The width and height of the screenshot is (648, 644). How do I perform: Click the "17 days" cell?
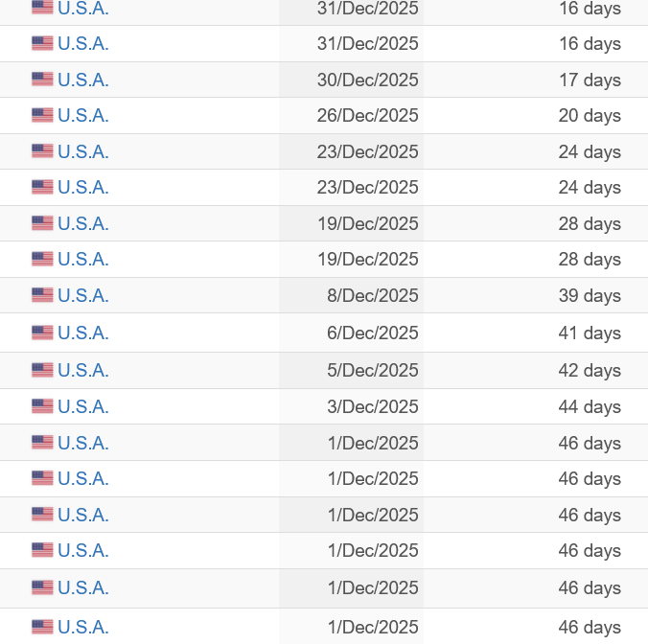(x=590, y=80)
